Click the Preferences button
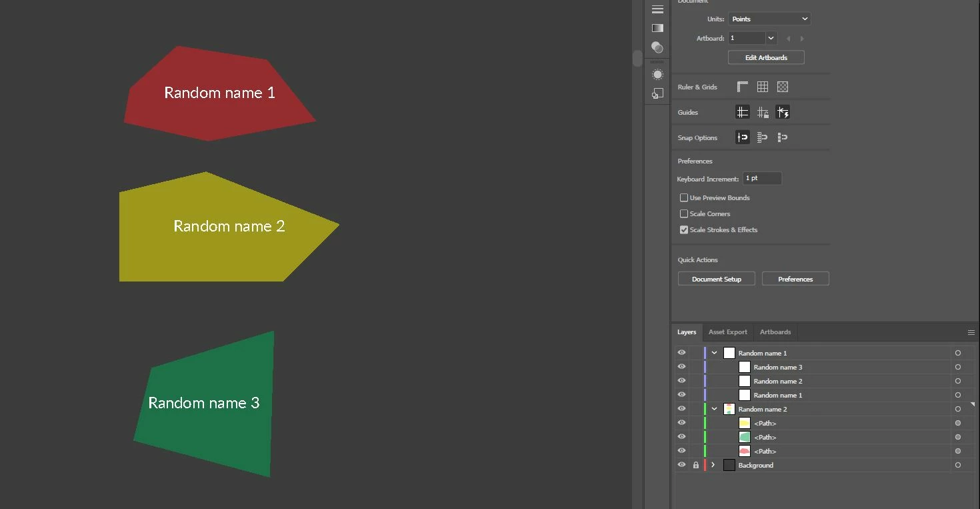Screen dimensions: 980x509 click(795, 279)
